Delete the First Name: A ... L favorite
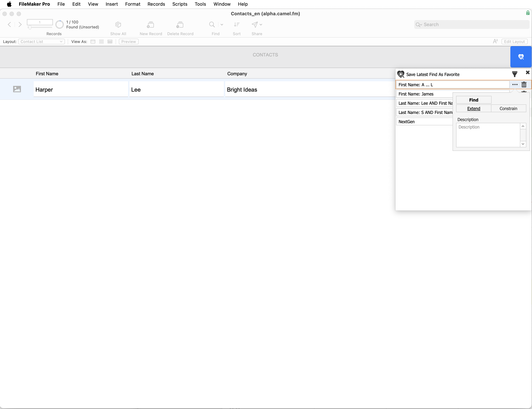This screenshot has height=409, width=532. click(524, 84)
